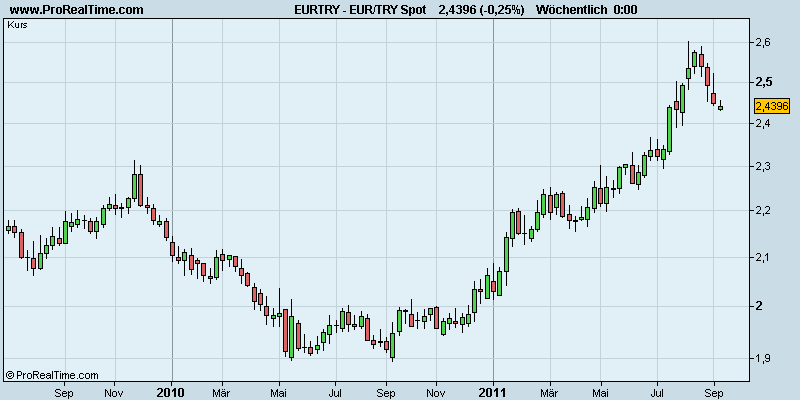Image resolution: width=800 pixels, height=400 pixels.
Task: Click the 1,9 price axis label
Action: 762,359
